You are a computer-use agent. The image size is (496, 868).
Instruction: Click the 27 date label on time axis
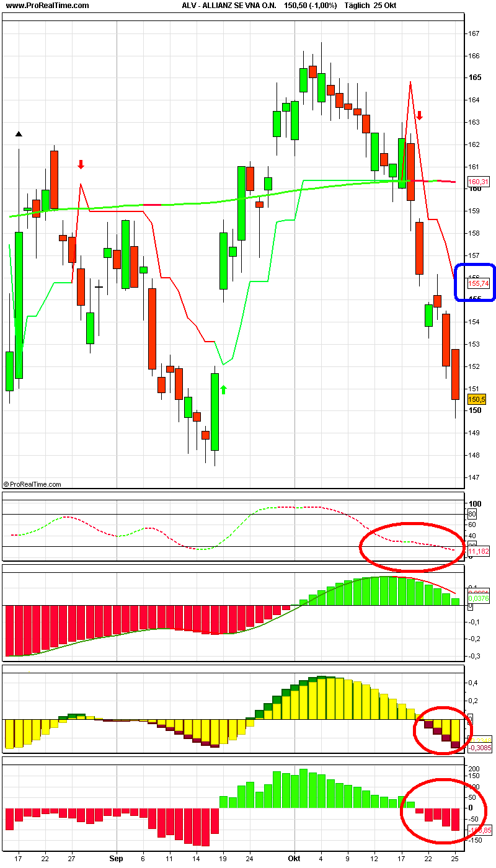click(x=71, y=859)
